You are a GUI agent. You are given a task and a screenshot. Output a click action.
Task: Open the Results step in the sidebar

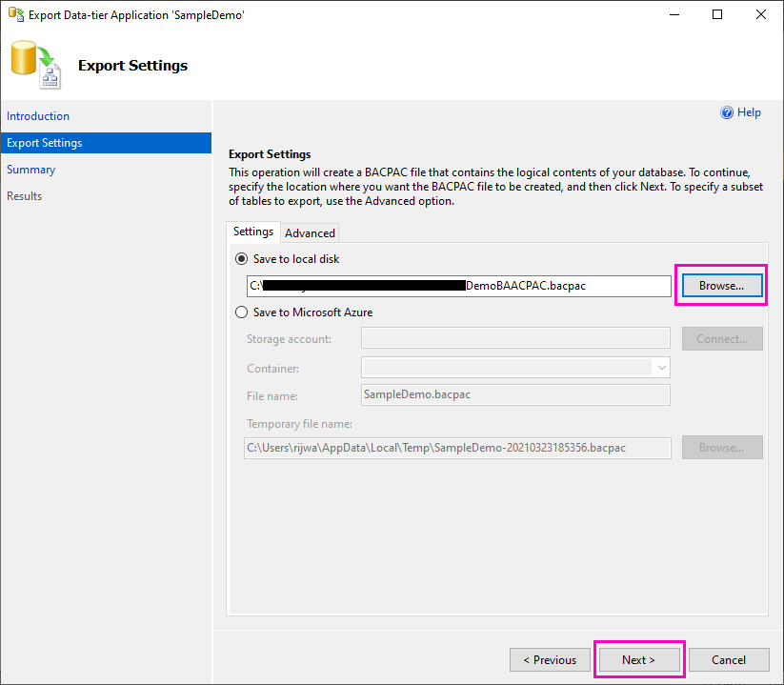[24, 195]
